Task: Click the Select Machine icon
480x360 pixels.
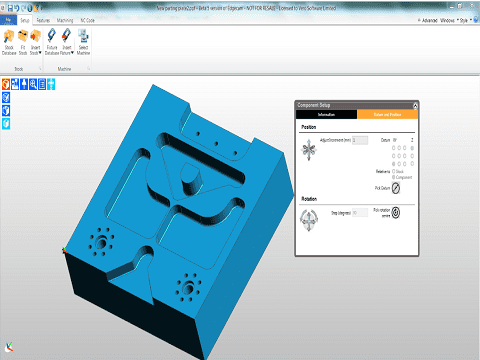Action: coord(83,42)
